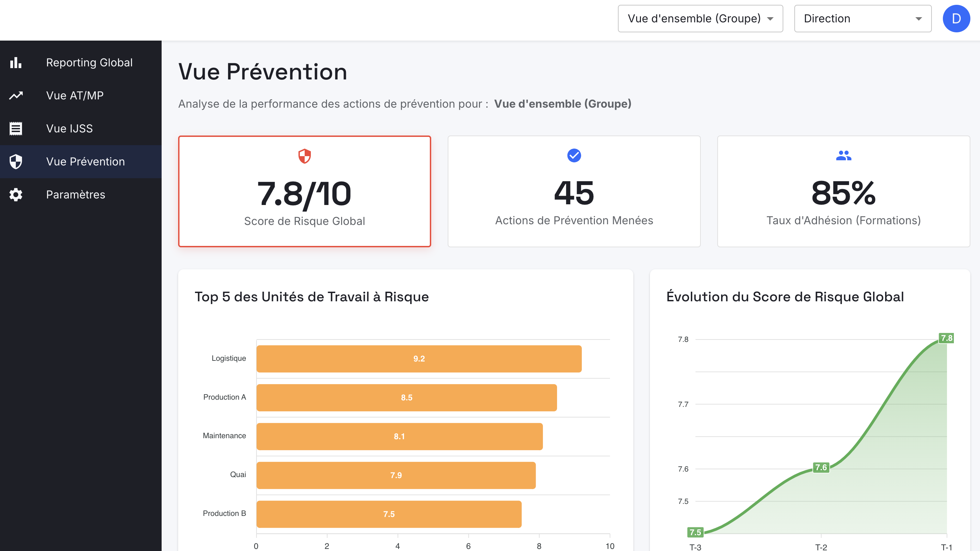Open the user avatar D button
980x551 pixels.
point(956,19)
